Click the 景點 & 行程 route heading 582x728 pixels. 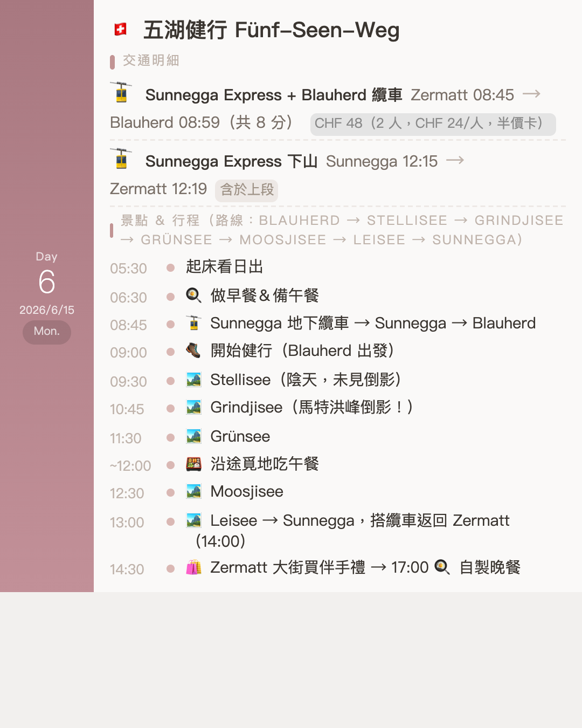point(342,230)
